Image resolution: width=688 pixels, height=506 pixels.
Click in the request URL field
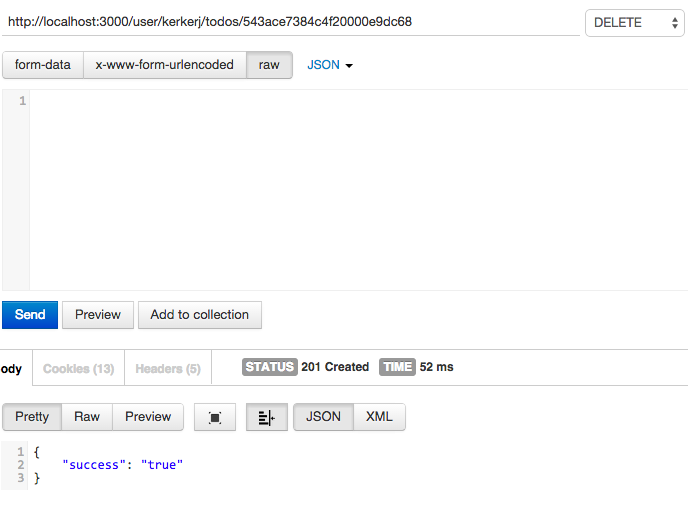[290, 22]
